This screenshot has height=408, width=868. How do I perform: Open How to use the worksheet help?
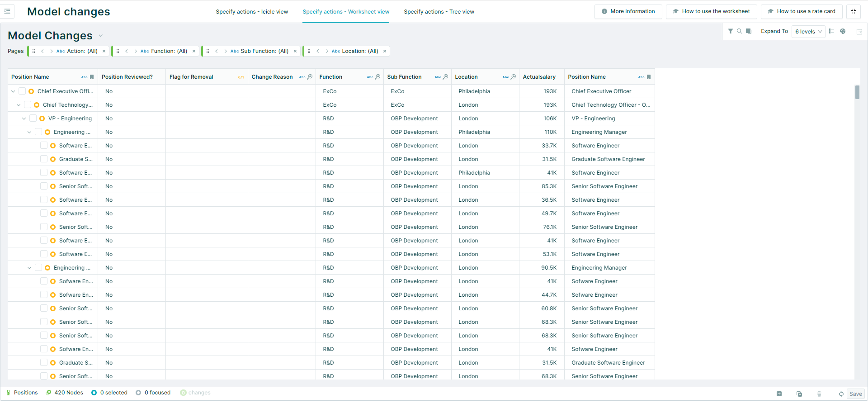coord(711,11)
